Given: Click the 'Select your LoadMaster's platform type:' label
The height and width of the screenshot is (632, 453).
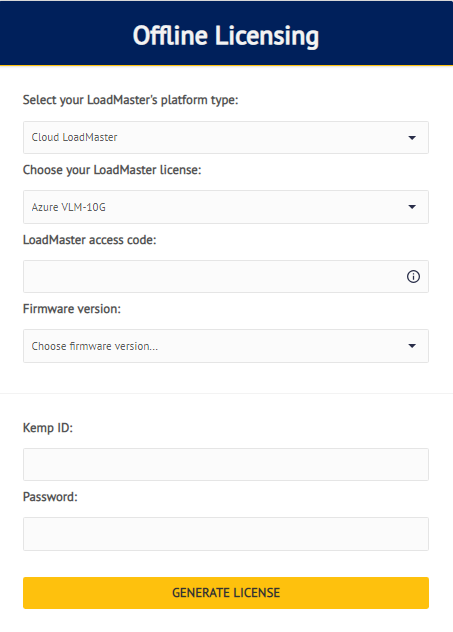Looking at the screenshot, I should coord(131,100).
